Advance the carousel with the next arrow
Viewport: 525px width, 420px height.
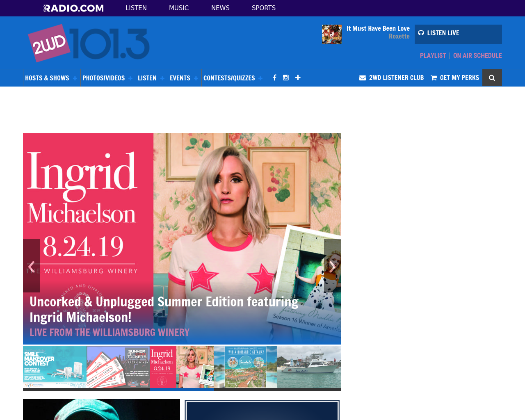332,266
